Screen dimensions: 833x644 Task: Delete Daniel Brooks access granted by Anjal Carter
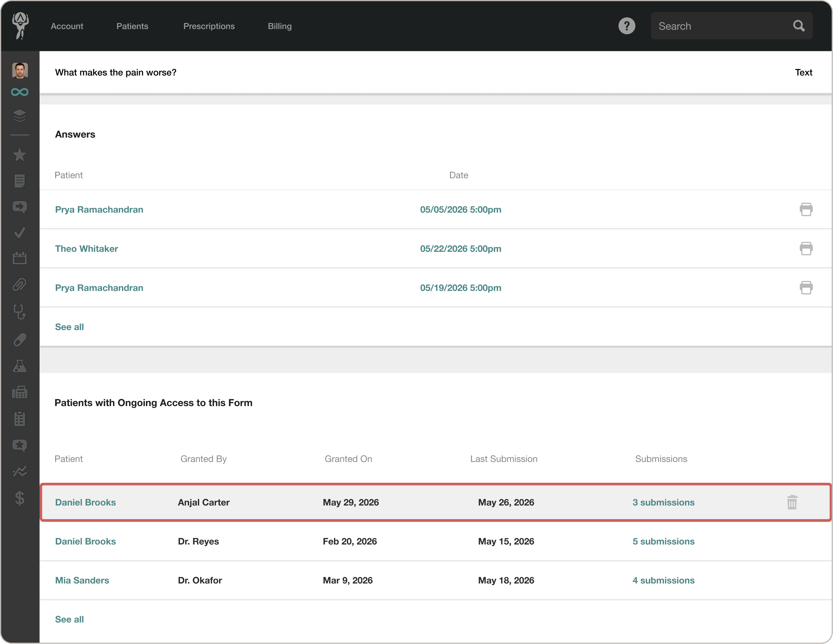(x=792, y=502)
